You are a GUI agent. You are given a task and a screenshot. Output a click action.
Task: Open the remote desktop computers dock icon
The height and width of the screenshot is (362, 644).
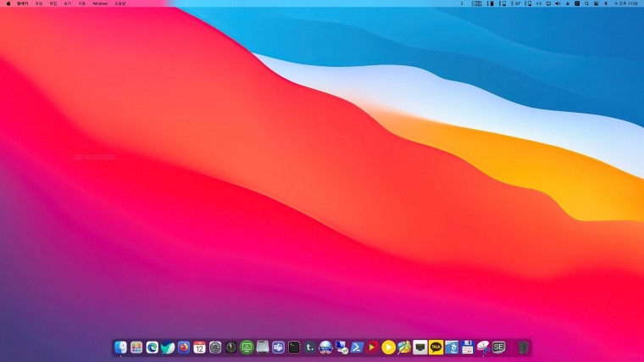(x=341, y=348)
